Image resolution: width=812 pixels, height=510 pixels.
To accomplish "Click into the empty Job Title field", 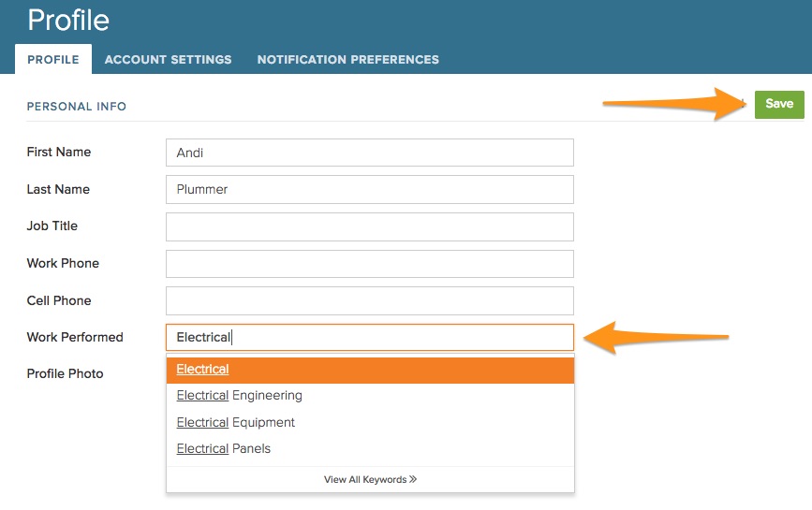I will [369, 226].
